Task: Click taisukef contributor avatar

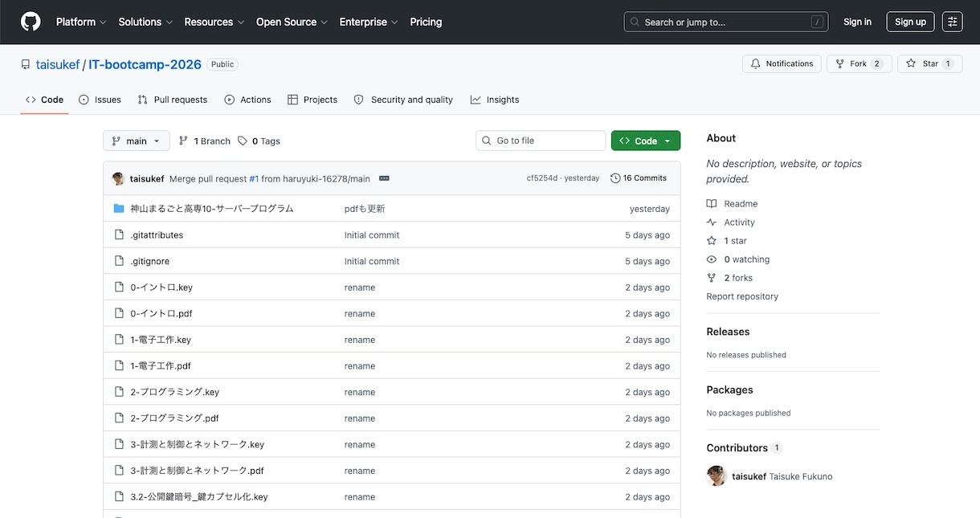Action: click(x=717, y=476)
